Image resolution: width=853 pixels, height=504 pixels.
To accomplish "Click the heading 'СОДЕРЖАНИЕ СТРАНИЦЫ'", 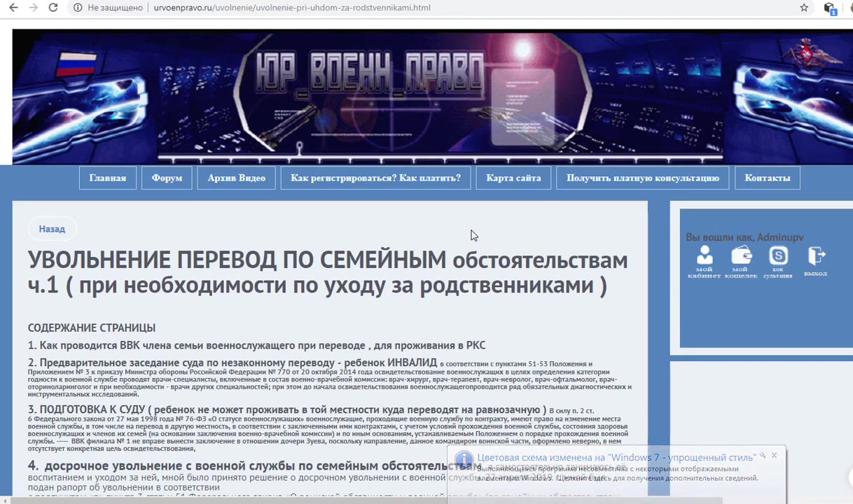I will [92, 328].
